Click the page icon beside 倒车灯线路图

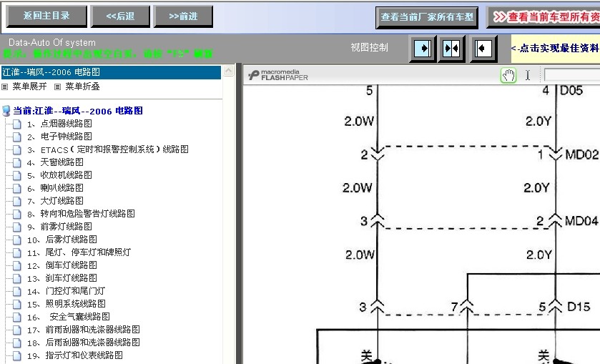tap(17, 265)
